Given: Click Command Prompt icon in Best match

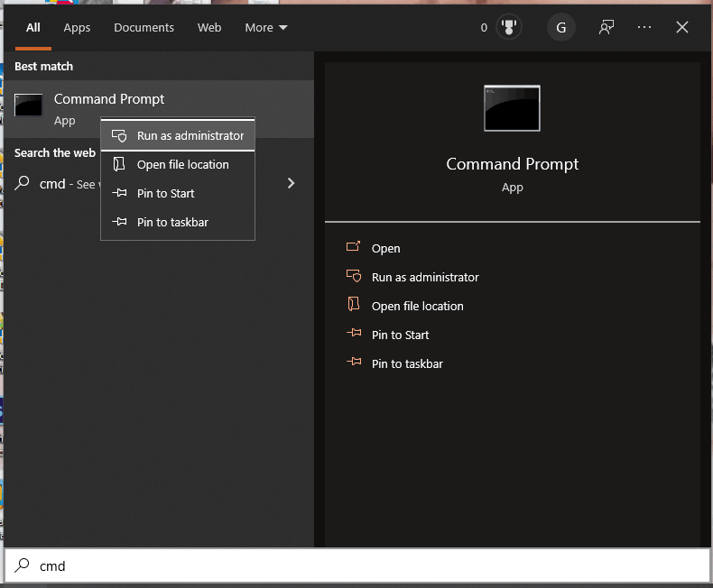Looking at the screenshot, I should tap(28, 105).
